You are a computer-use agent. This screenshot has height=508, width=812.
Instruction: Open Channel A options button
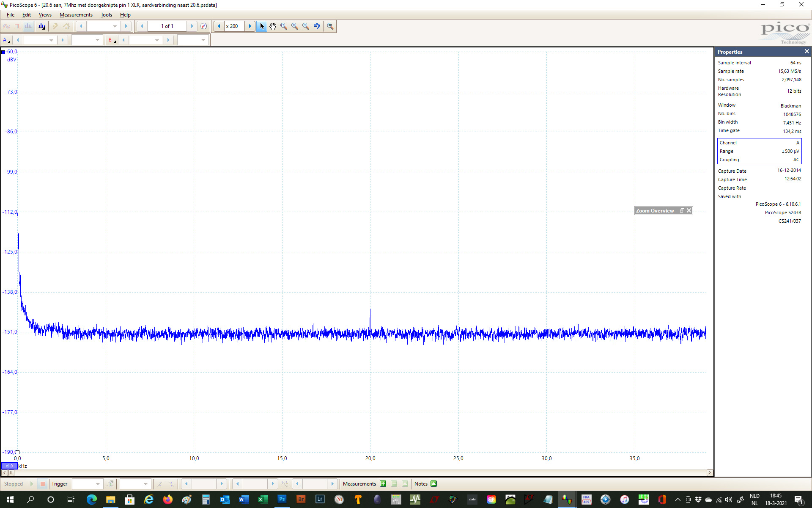[6, 40]
